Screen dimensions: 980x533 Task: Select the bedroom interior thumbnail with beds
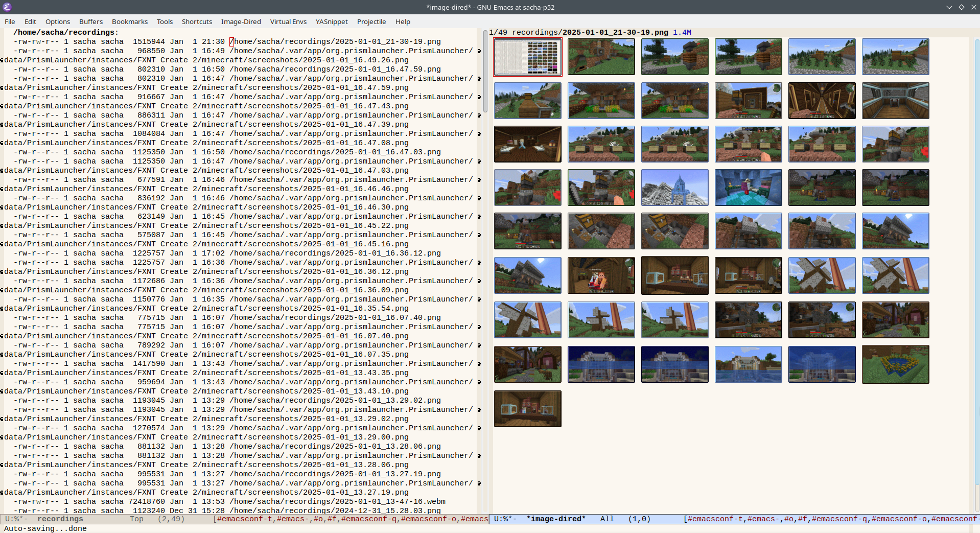point(528,144)
